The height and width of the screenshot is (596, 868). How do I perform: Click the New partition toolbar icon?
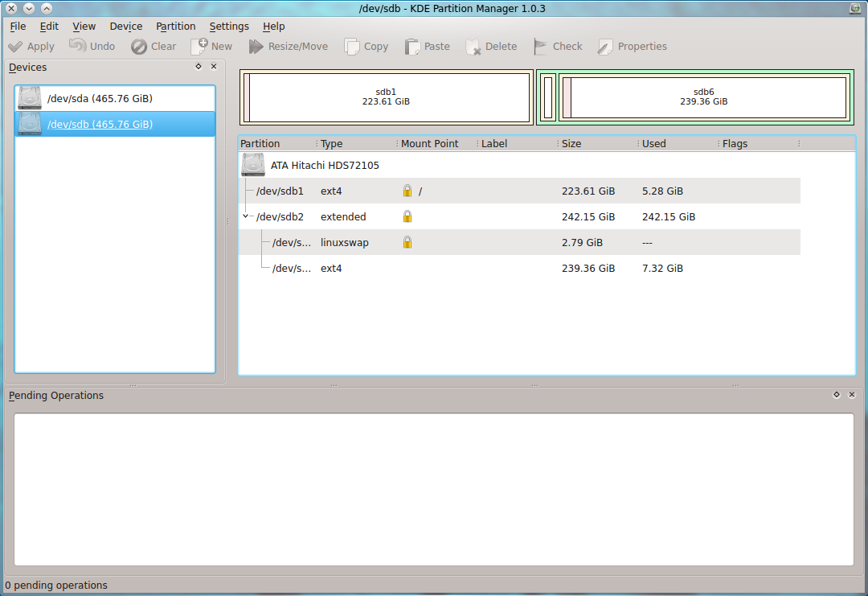[199, 47]
